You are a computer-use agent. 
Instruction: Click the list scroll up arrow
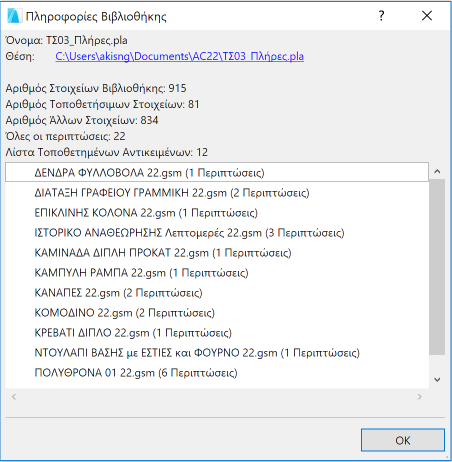pos(437,171)
